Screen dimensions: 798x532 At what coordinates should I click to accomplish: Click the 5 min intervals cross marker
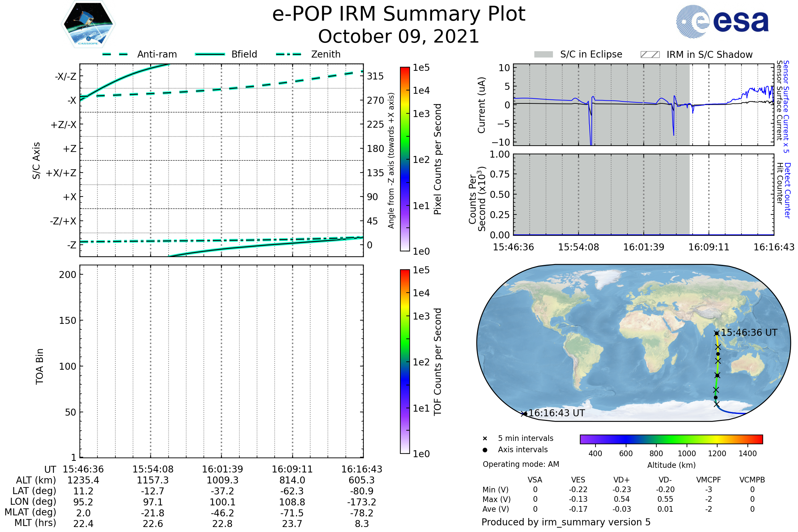[485, 439]
